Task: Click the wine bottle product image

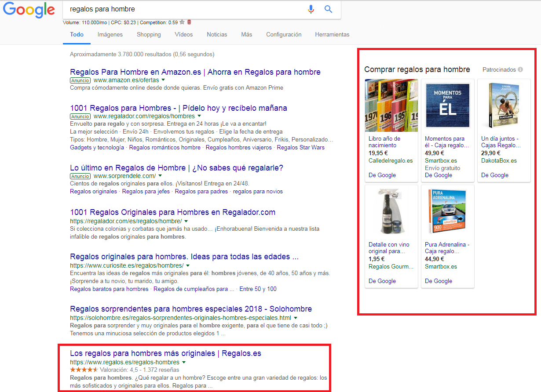Action: 391,211
